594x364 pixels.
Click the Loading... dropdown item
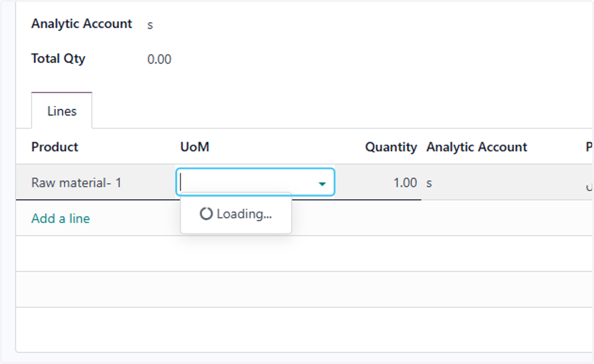pos(236,214)
